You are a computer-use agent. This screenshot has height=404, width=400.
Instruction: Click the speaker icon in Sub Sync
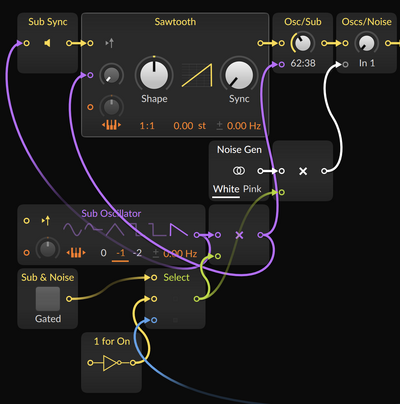[x=47, y=43]
